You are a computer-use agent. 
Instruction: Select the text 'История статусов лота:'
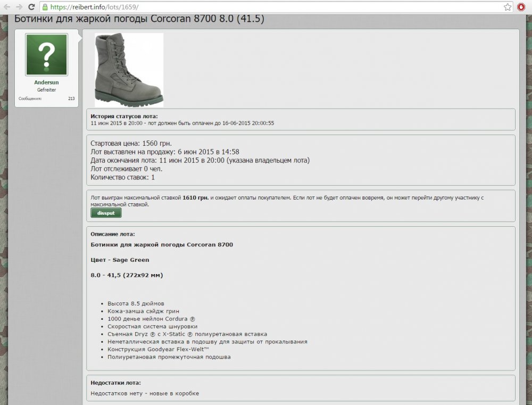[124, 116]
